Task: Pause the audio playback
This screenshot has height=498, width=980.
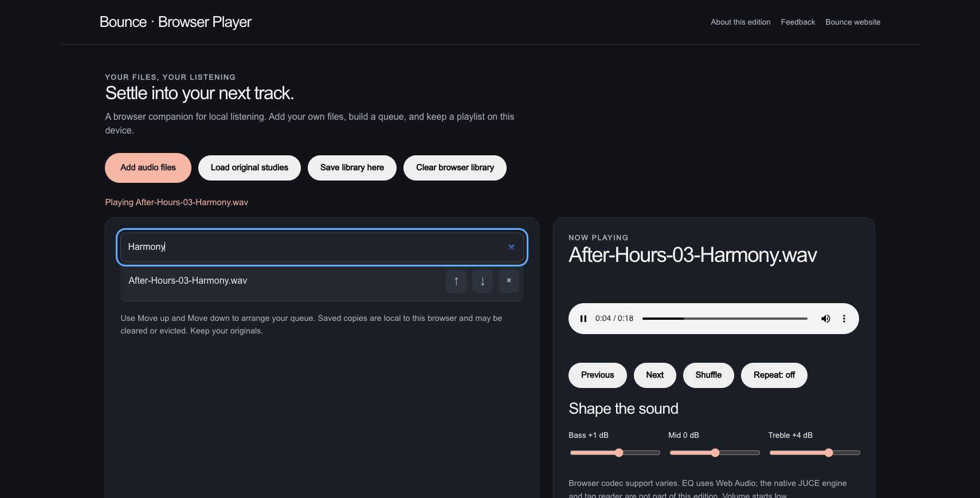Action: pos(583,319)
